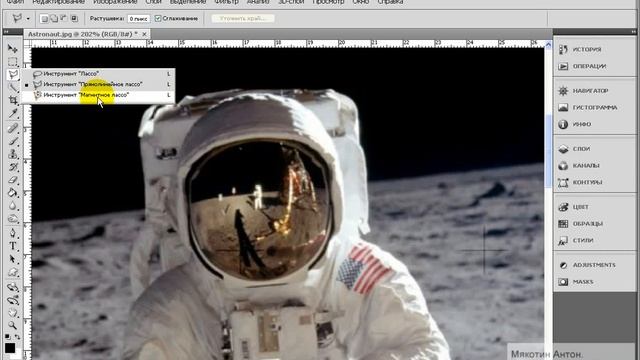
Task: Click the 'Растушевка' feather input field
Action: click(138, 19)
